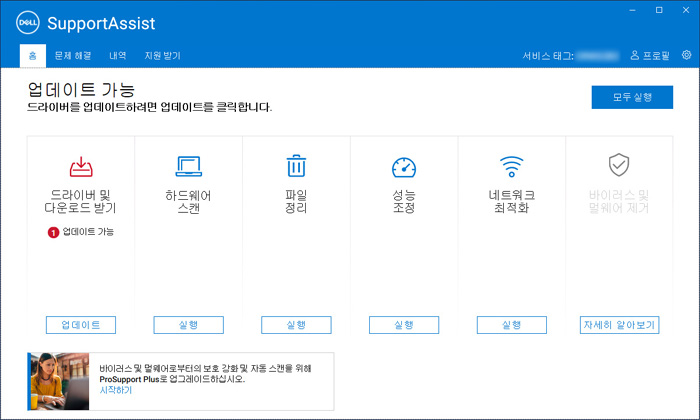Open the 내역 tab
700x420 pixels.
(x=118, y=55)
